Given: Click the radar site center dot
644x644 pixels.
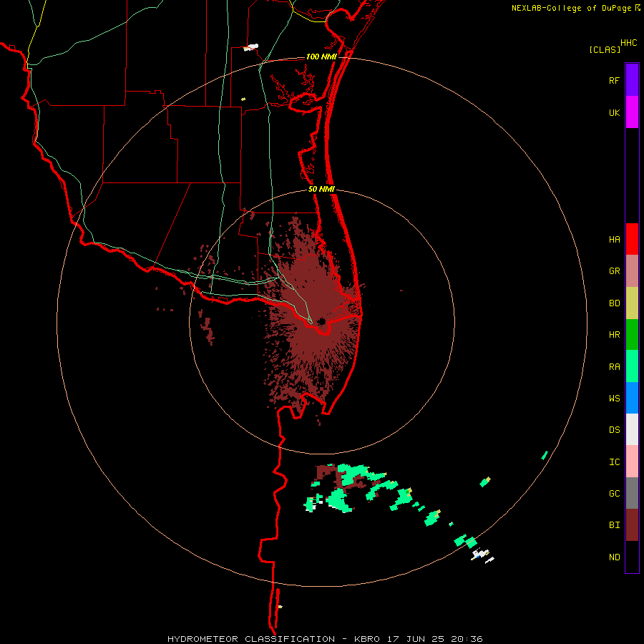Looking at the screenshot, I should 321,321.
